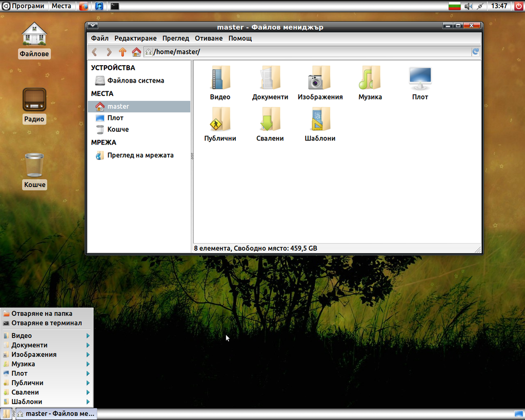Open the red power button menu
The width and height of the screenshot is (525, 420).
pos(519,6)
